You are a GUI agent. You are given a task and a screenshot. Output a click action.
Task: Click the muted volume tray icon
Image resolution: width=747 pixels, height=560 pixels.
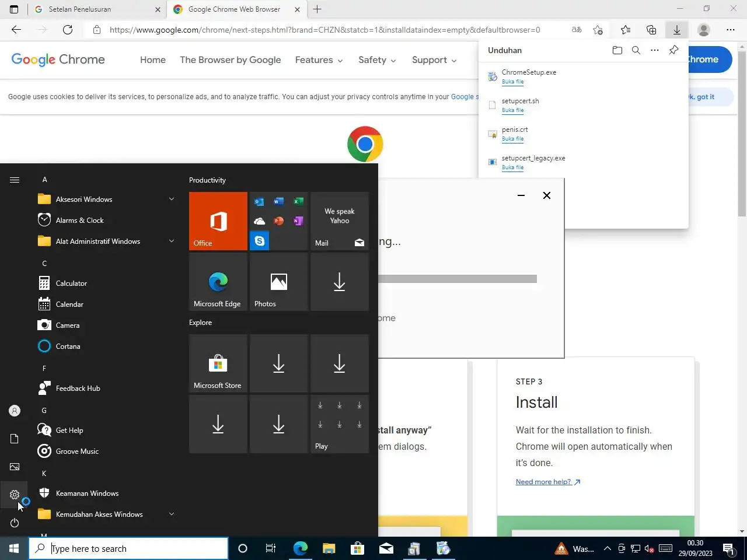pos(649,548)
